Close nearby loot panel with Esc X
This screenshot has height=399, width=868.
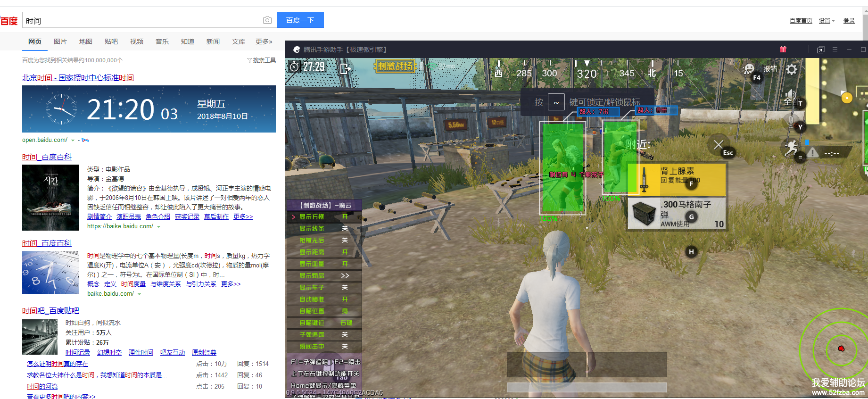[x=719, y=144]
